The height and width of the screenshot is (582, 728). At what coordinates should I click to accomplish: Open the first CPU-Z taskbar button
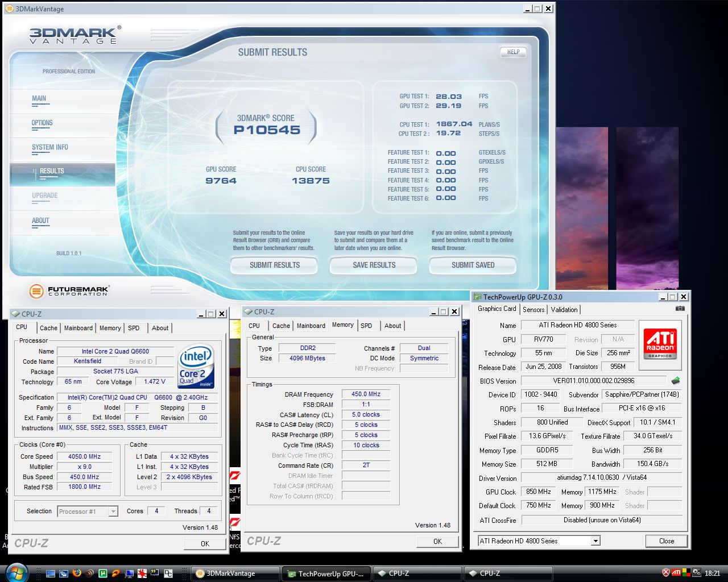pyautogui.click(x=417, y=573)
